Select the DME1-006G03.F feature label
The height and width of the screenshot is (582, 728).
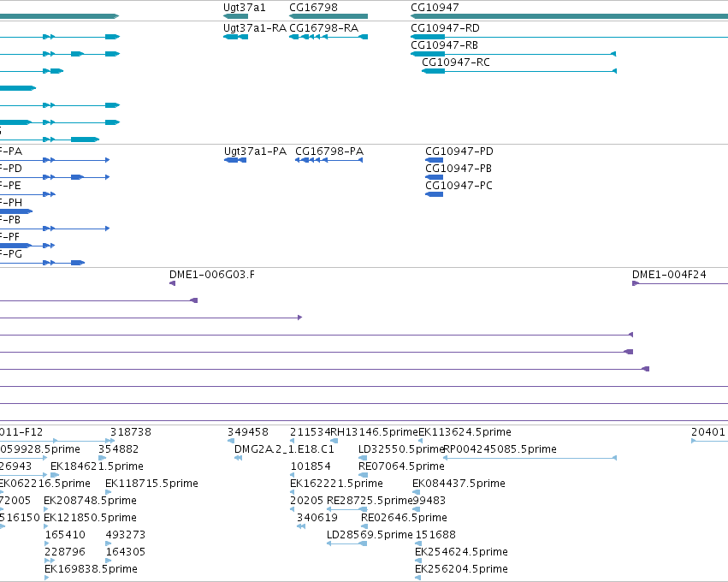(212, 275)
